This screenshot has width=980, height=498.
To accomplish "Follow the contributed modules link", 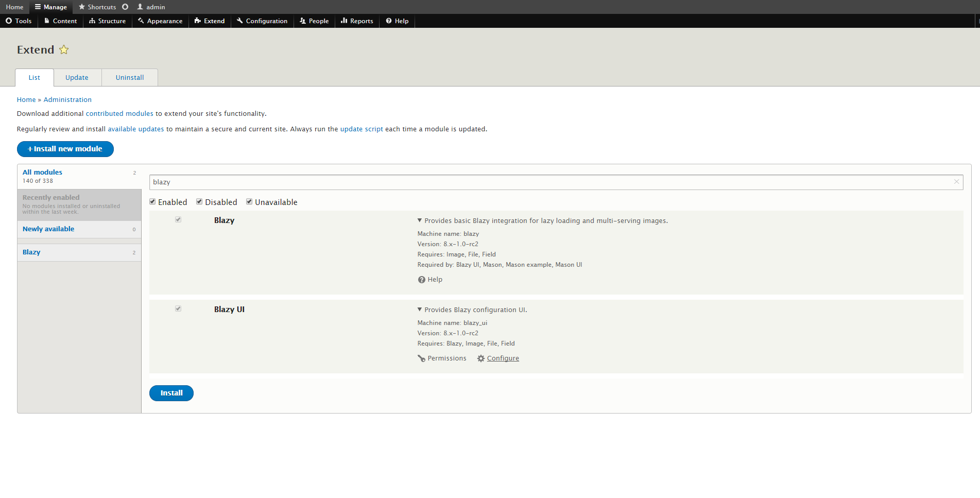I will [x=119, y=114].
